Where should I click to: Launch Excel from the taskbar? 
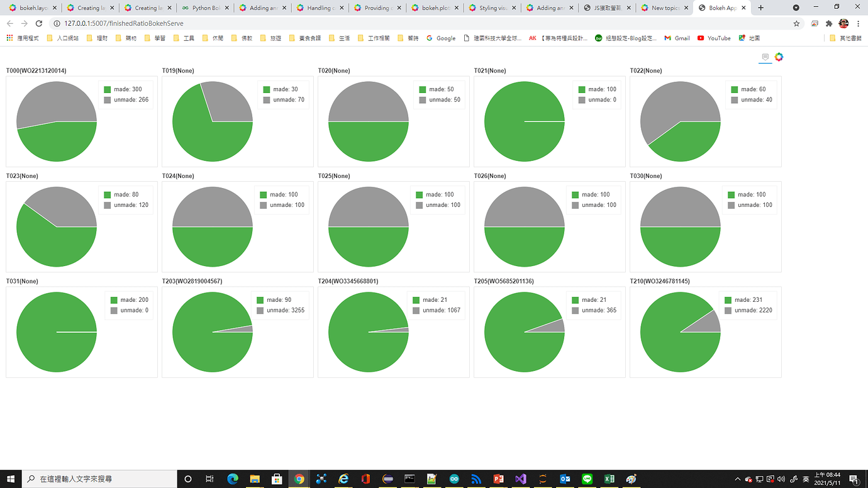click(x=609, y=479)
